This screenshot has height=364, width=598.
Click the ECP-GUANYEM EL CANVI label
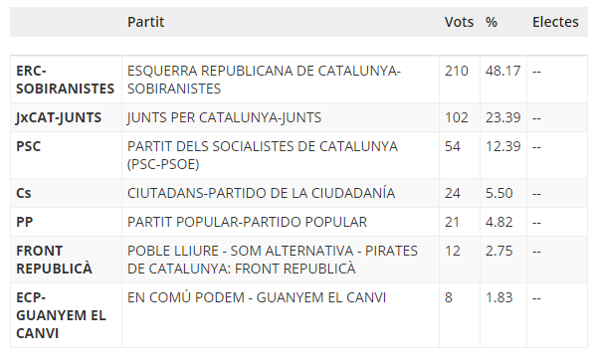coord(61,315)
